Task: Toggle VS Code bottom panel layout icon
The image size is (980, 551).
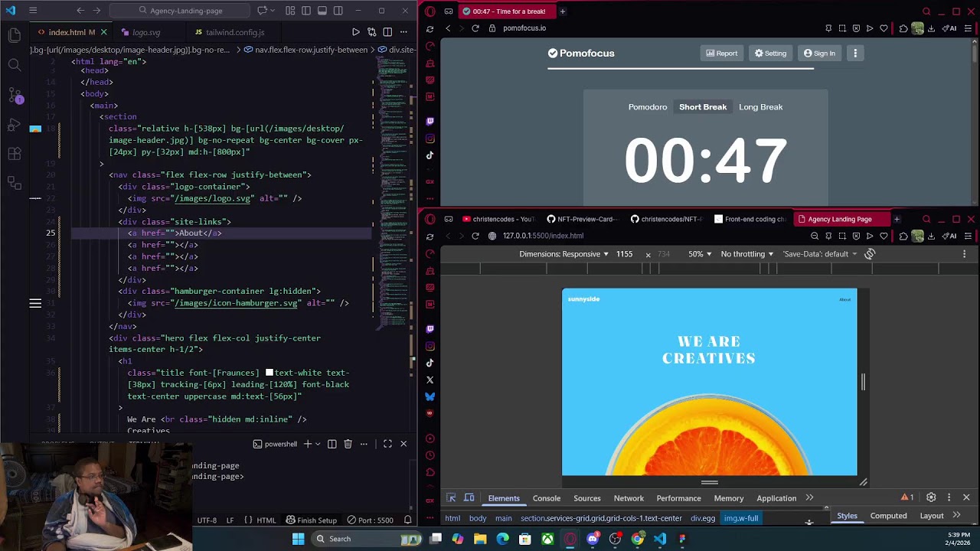Action: pyautogui.click(x=322, y=11)
